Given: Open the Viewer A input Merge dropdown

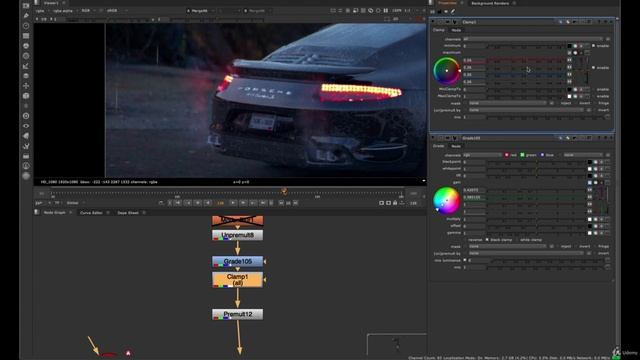Looking at the screenshot, I should coord(201,11).
